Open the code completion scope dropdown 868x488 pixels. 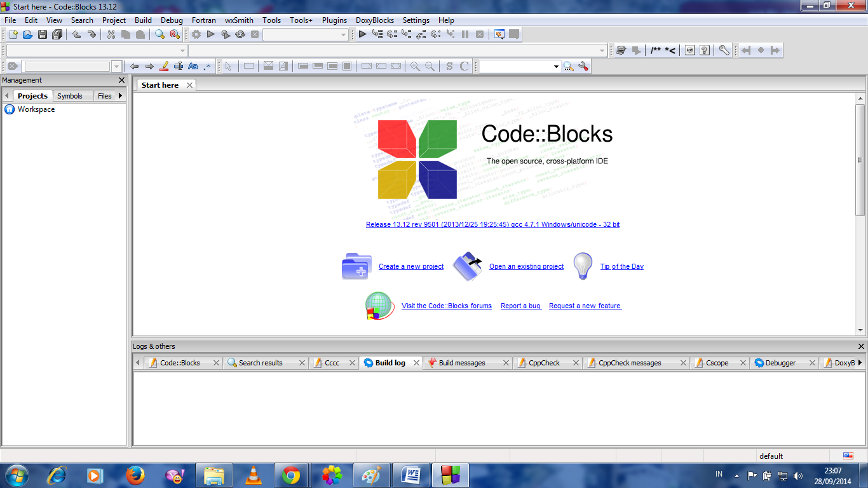[97, 50]
